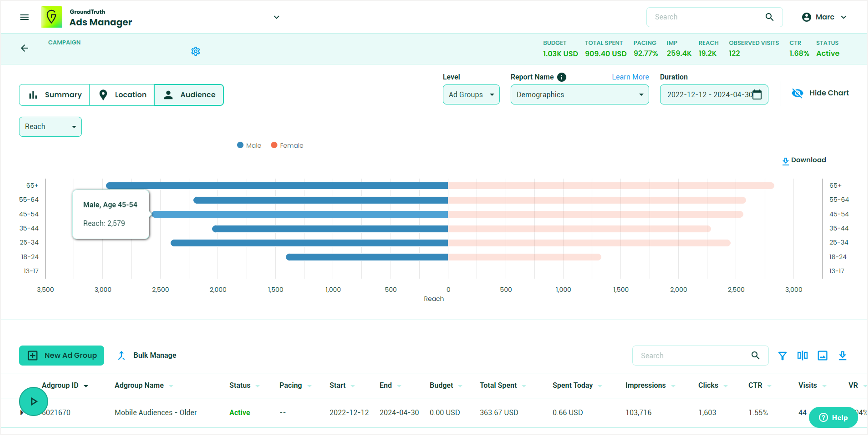This screenshot has width=868, height=435.
Task: Open the Reach metric dropdown
Action: pyautogui.click(x=50, y=127)
